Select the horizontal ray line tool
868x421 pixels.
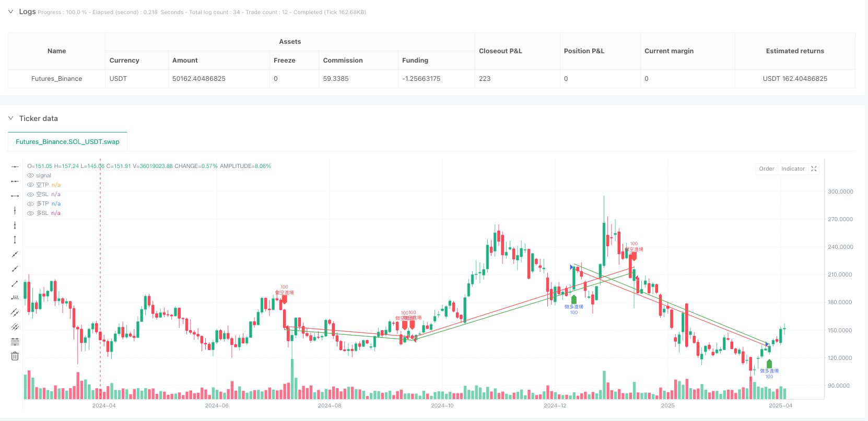tap(15, 181)
